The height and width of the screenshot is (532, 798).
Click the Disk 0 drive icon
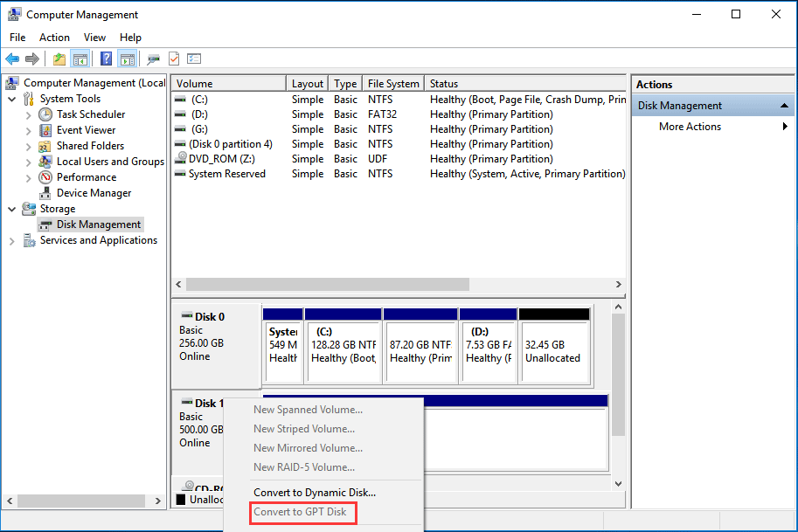point(187,316)
